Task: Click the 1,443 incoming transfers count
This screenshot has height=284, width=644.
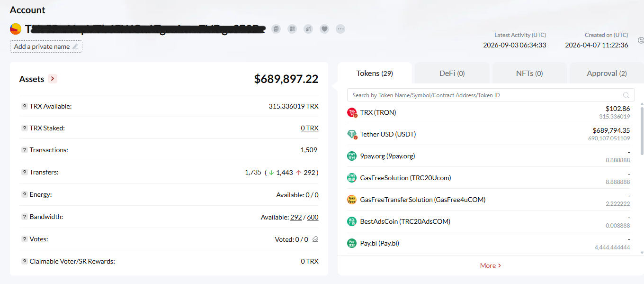Action: [x=285, y=173]
